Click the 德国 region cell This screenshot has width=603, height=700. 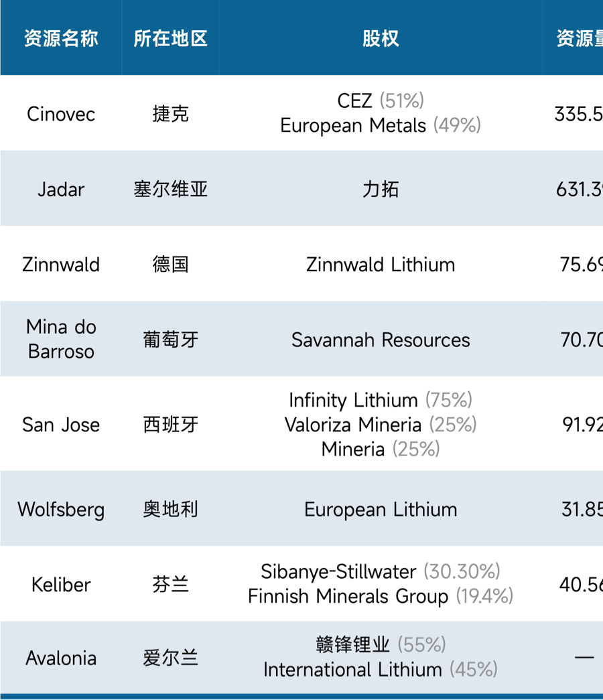coord(170,265)
